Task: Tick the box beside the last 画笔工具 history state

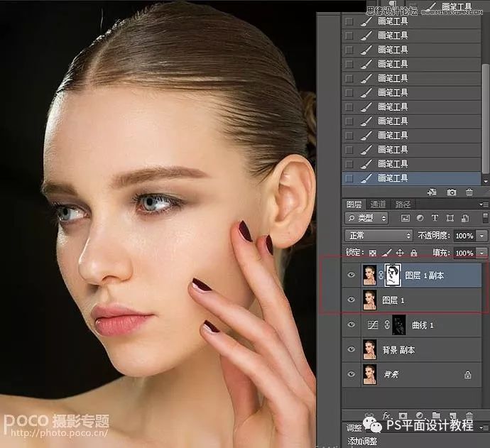Action: [x=349, y=178]
